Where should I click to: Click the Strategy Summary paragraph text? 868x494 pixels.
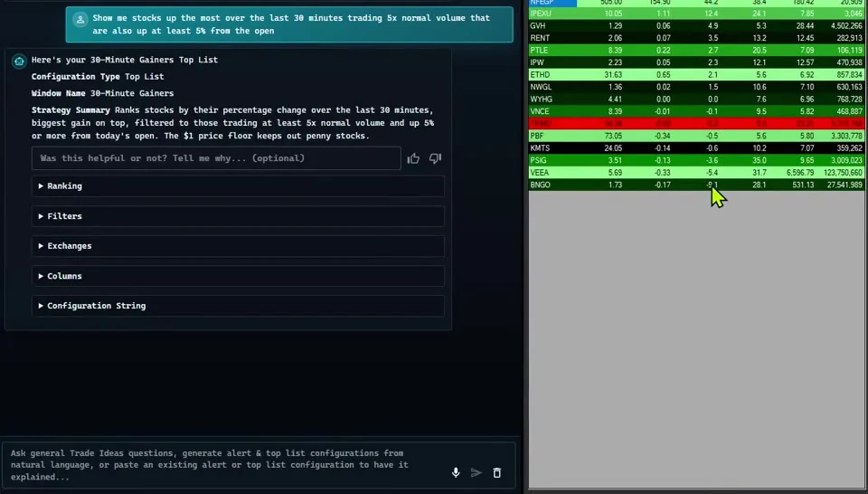pos(232,123)
